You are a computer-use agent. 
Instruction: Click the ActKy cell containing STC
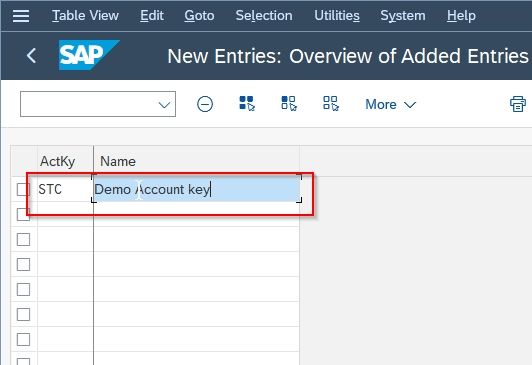[x=65, y=189]
